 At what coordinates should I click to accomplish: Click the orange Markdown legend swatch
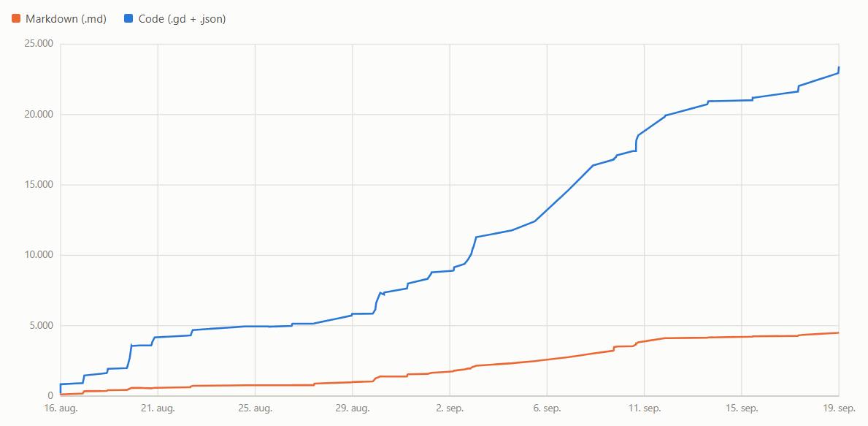point(16,19)
